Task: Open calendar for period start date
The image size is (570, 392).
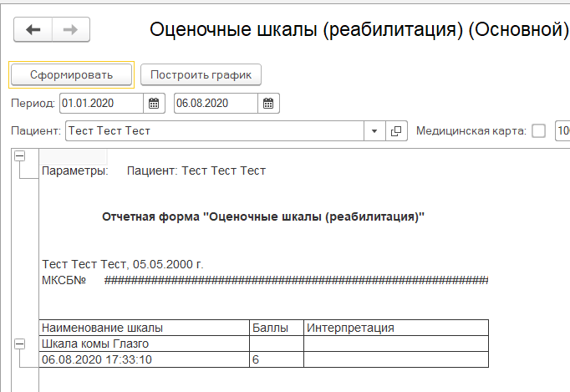Action: (154, 104)
